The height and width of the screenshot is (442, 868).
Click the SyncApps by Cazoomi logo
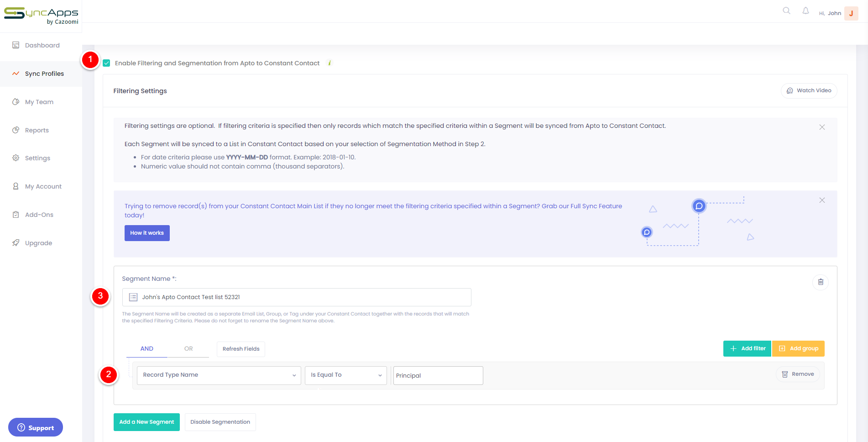click(x=41, y=16)
